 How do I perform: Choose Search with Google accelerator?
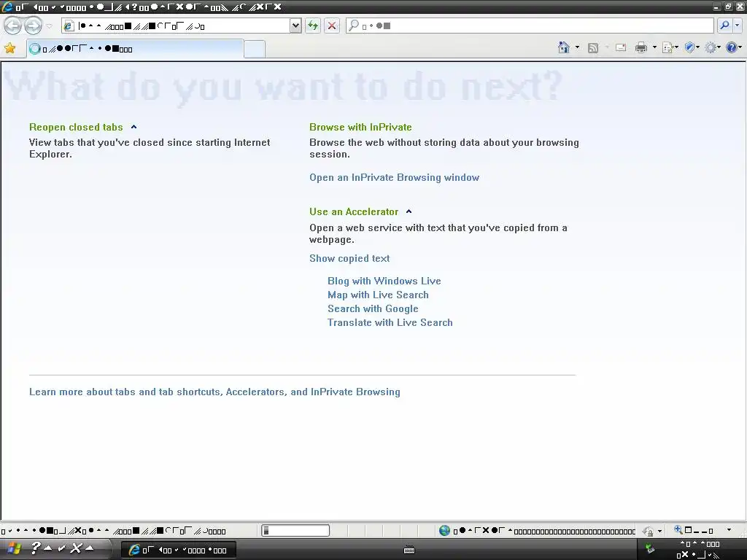373,308
